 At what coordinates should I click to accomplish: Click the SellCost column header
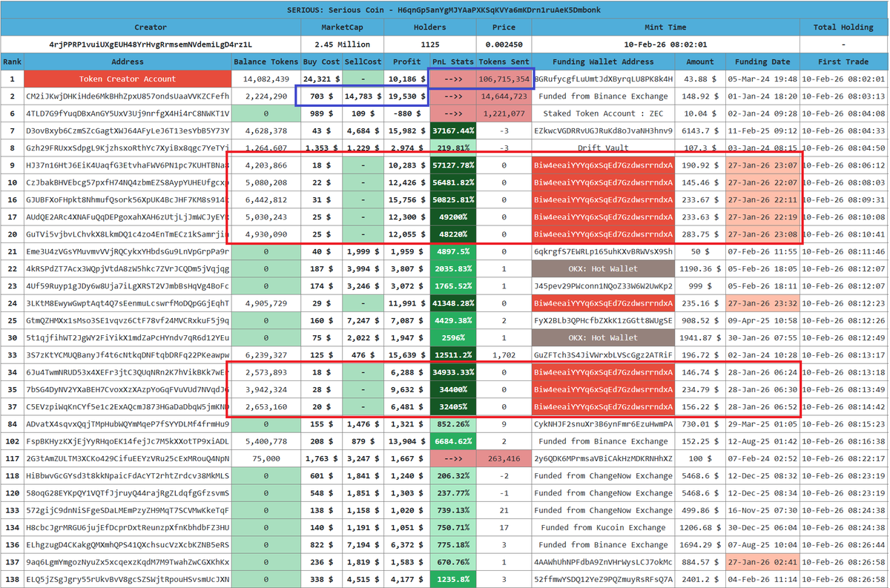(363, 62)
